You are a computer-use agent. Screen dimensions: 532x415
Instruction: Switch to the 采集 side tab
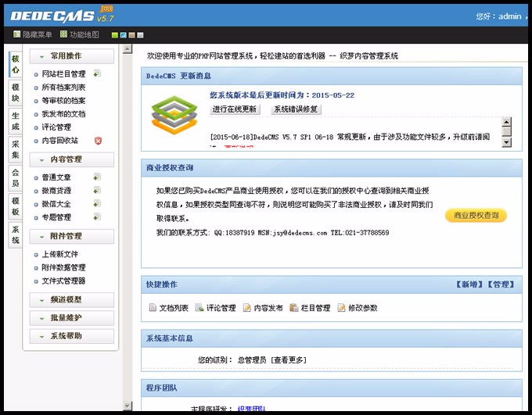tap(16, 149)
